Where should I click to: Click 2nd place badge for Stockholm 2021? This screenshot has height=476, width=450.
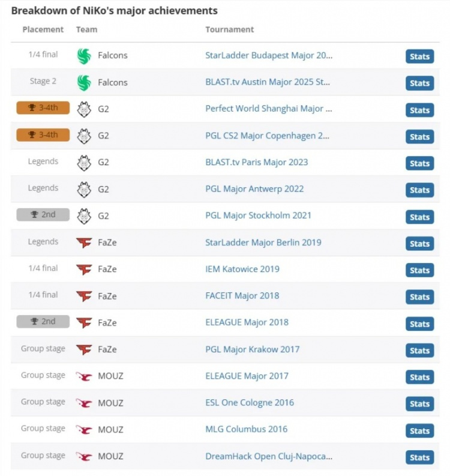(43, 215)
